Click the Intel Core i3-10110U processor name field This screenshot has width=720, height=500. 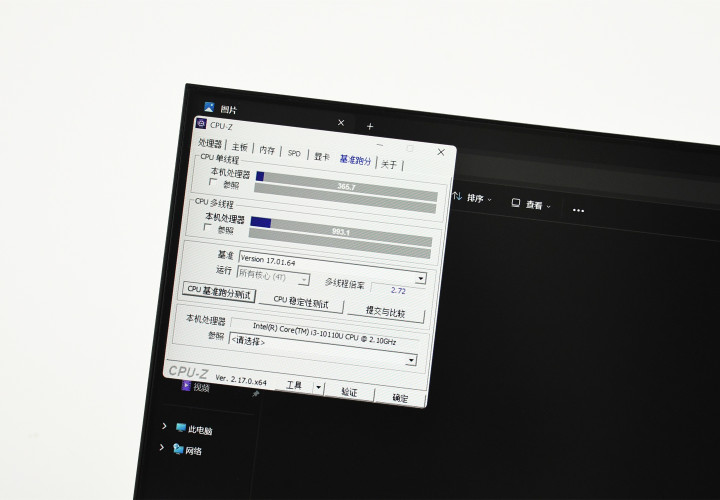click(x=324, y=333)
